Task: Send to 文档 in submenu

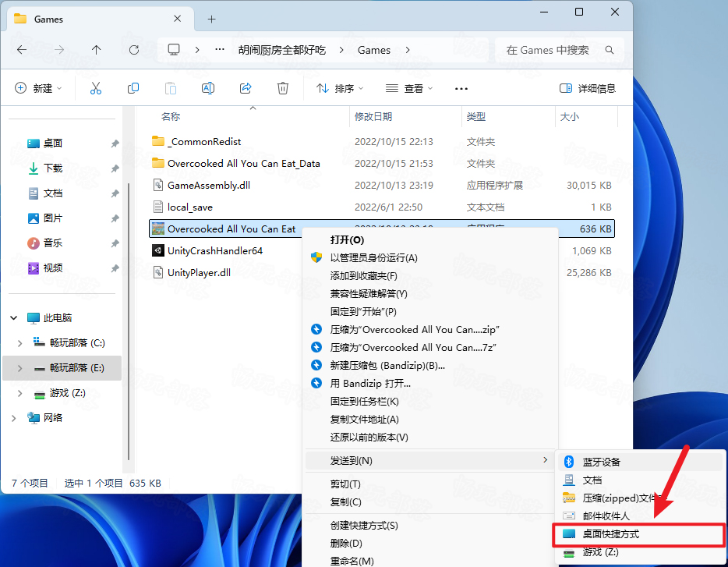Action: (x=641, y=480)
